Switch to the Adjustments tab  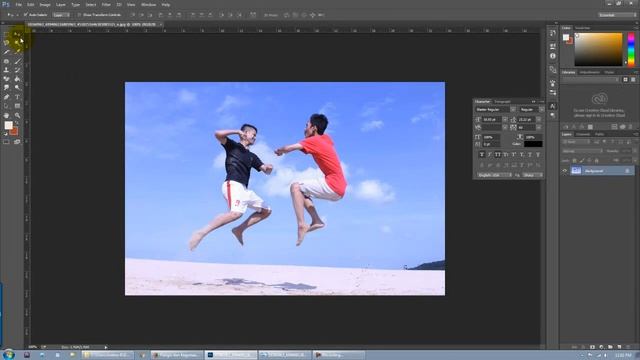click(x=589, y=72)
